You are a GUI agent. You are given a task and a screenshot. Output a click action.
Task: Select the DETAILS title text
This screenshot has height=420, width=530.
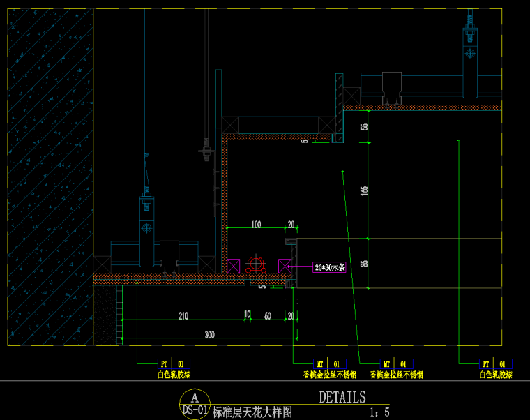click(x=342, y=398)
